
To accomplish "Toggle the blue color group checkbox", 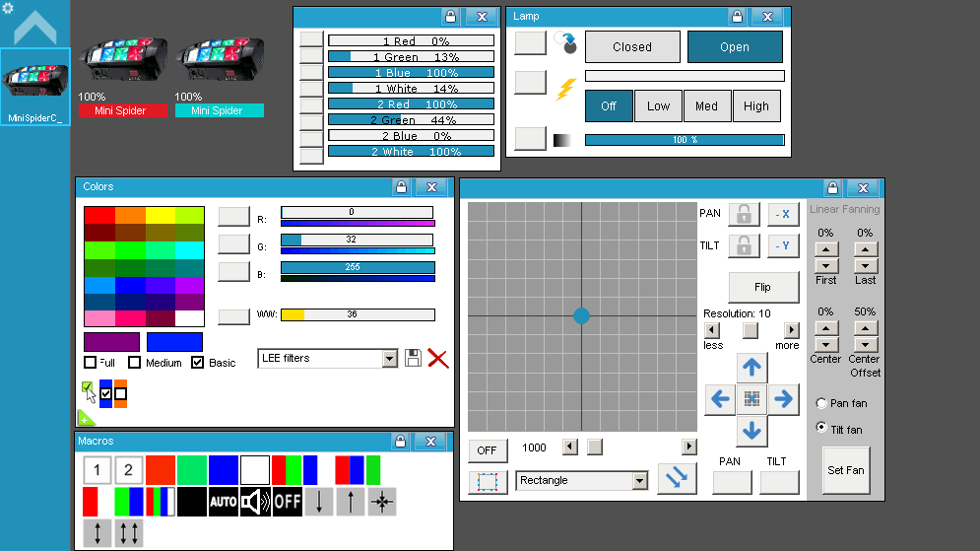I will click(x=105, y=394).
